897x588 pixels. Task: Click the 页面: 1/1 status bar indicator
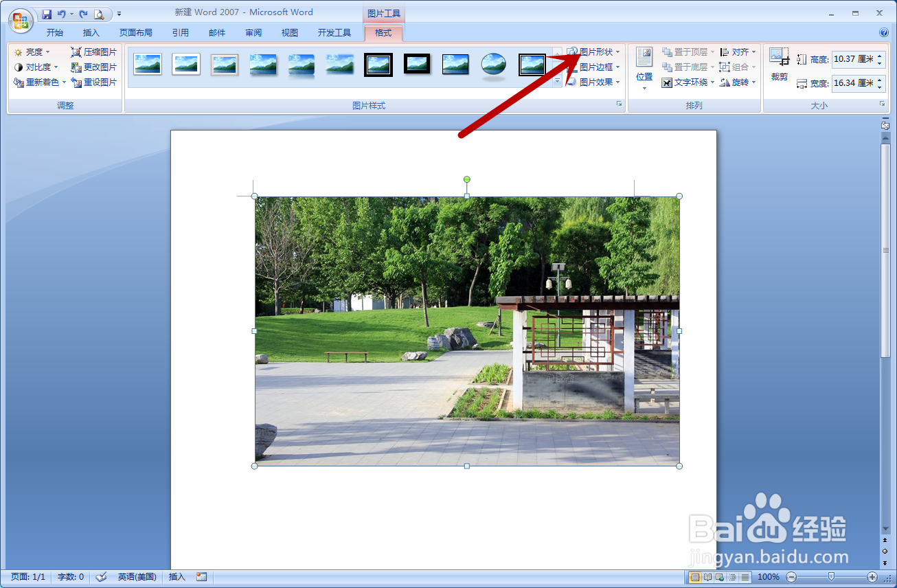pos(28,577)
